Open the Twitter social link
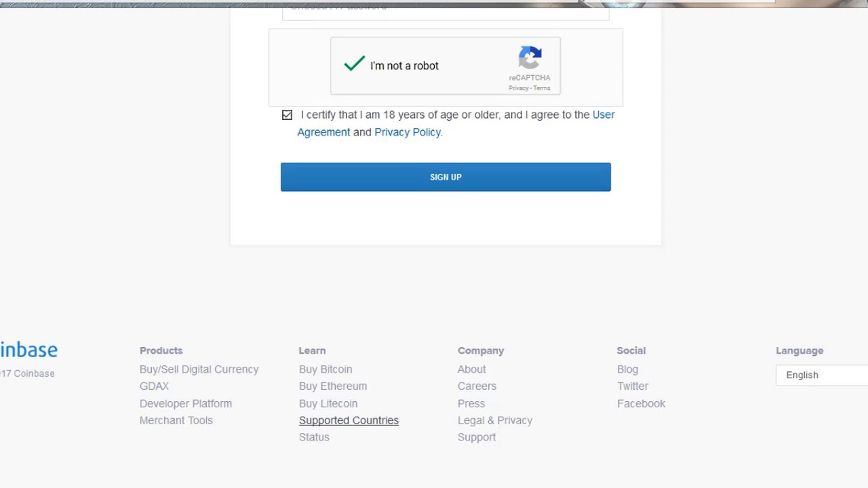 pos(633,386)
